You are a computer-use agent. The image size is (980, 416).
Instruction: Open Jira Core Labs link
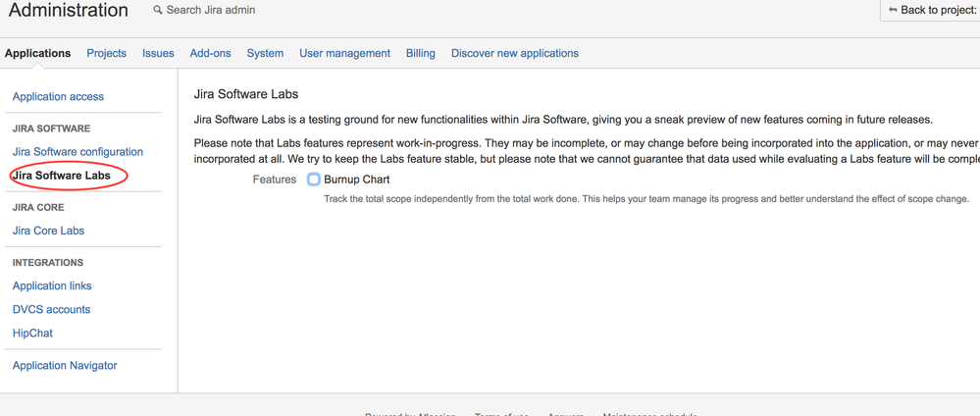tap(48, 231)
